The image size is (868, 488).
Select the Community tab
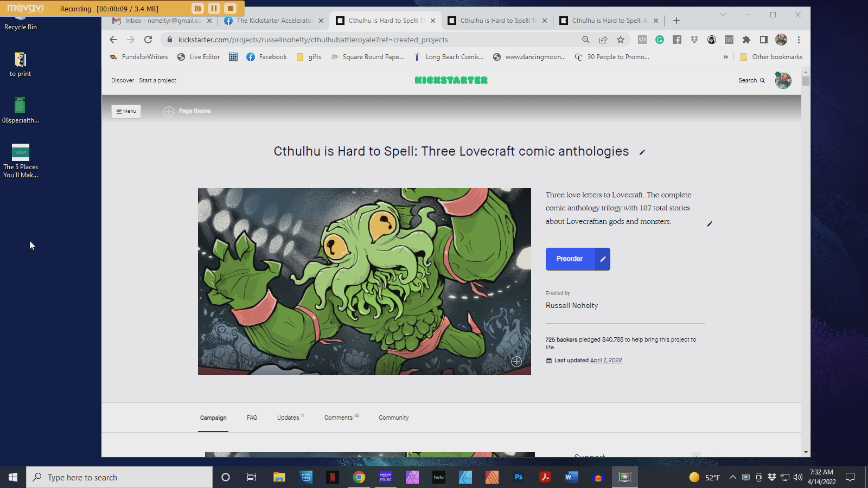coord(394,418)
